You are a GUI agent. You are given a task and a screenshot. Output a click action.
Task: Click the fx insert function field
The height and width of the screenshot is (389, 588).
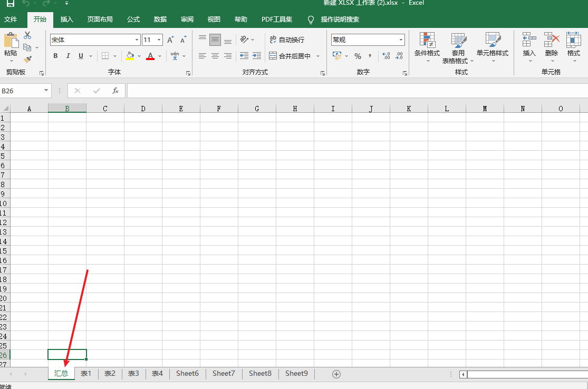click(x=115, y=90)
